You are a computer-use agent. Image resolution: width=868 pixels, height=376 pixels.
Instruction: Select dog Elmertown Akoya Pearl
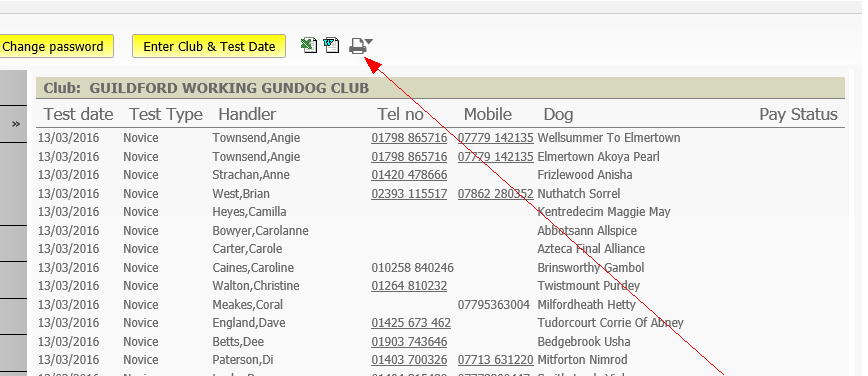click(x=598, y=157)
